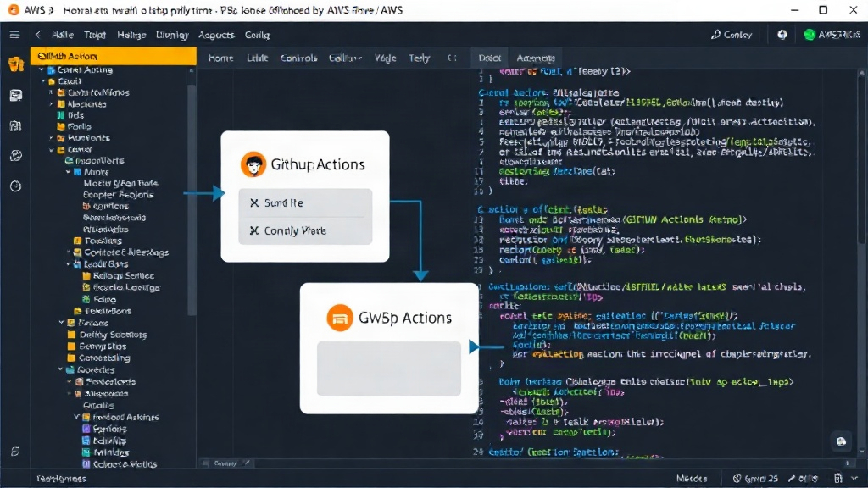The image size is (868, 488).
Task: Click the blue folder icon beside Carrel Acting
Action: [52, 70]
